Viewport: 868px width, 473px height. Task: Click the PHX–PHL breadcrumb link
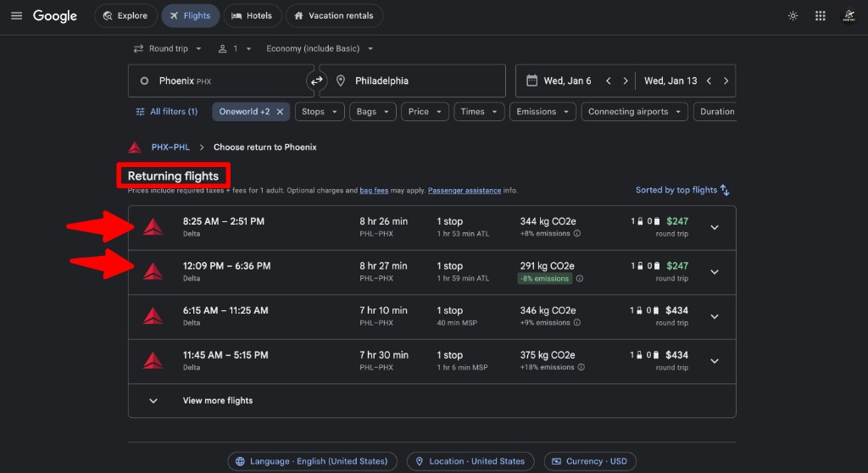tap(170, 147)
